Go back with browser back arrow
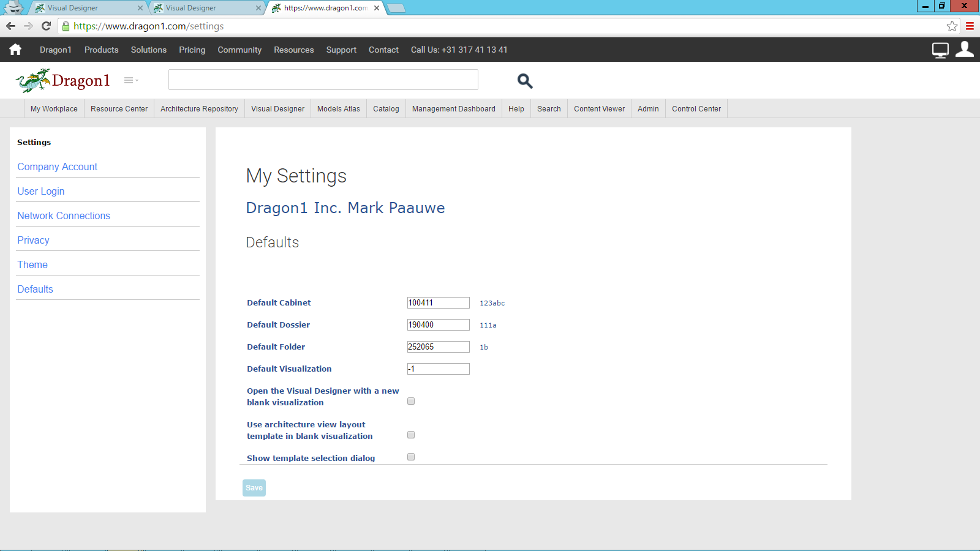This screenshot has height=551, width=980. (x=10, y=26)
